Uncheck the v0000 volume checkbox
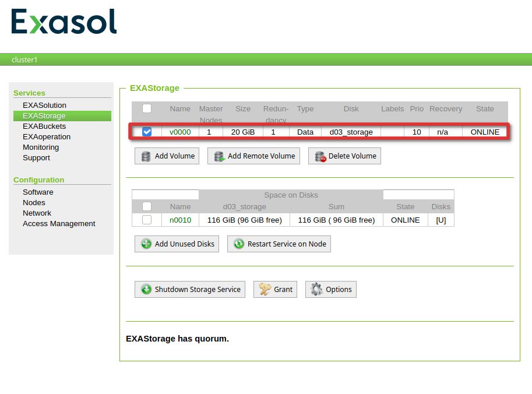532x394 pixels. pos(147,132)
